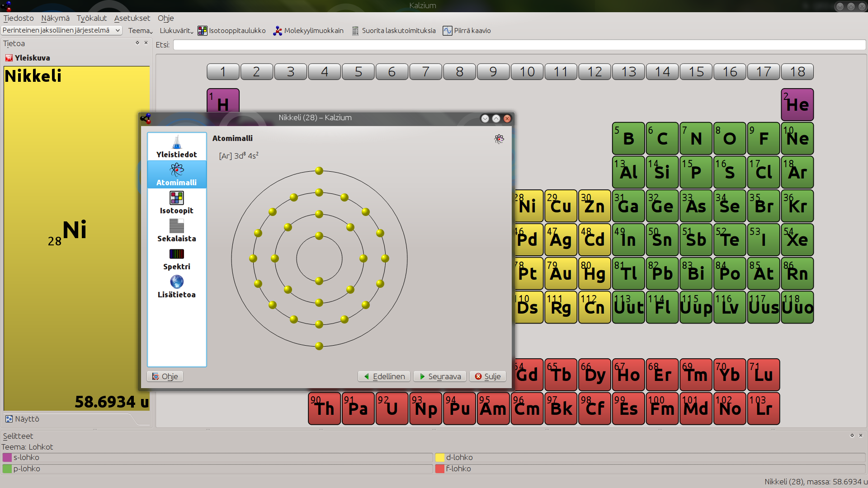Image resolution: width=868 pixels, height=488 pixels.
Task: Open the Tiedosto menu
Action: click(19, 18)
